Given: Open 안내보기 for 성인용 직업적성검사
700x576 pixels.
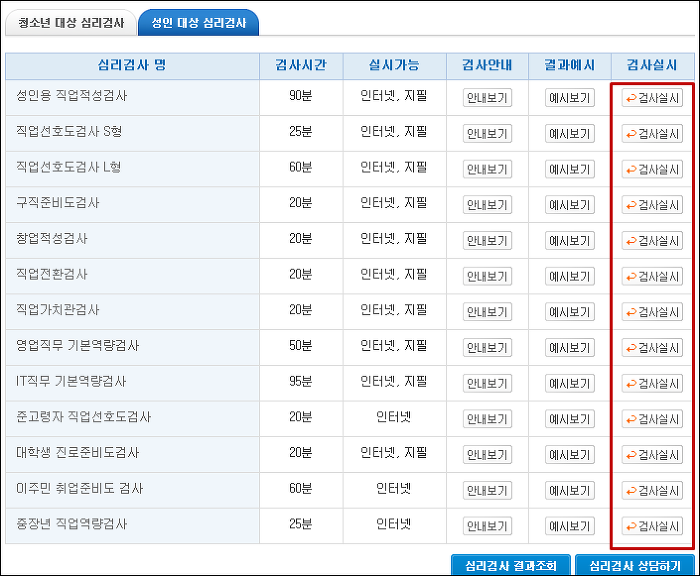Looking at the screenshot, I should 487,98.
